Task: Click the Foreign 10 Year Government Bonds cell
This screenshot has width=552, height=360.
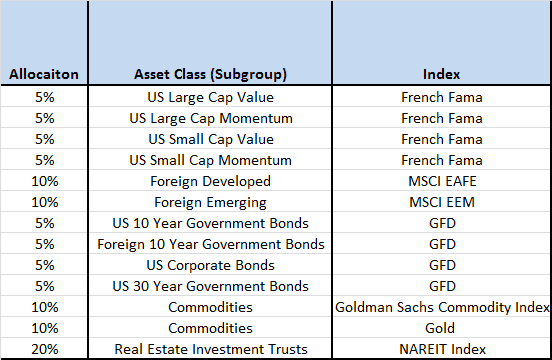Action: (210, 244)
